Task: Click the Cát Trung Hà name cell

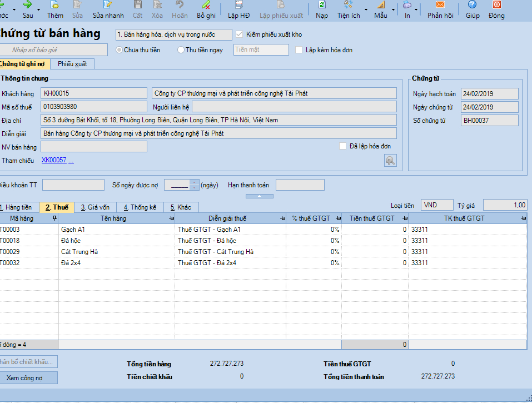Action: [x=116, y=252]
